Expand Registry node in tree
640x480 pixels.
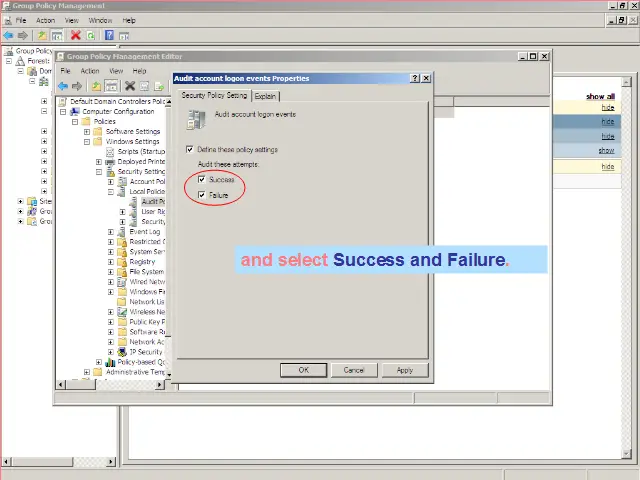coord(111,262)
